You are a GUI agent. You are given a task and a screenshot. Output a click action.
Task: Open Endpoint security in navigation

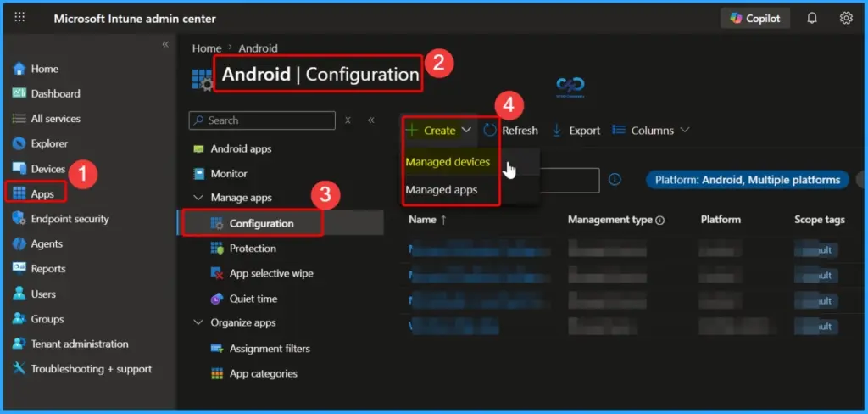[70, 219]
